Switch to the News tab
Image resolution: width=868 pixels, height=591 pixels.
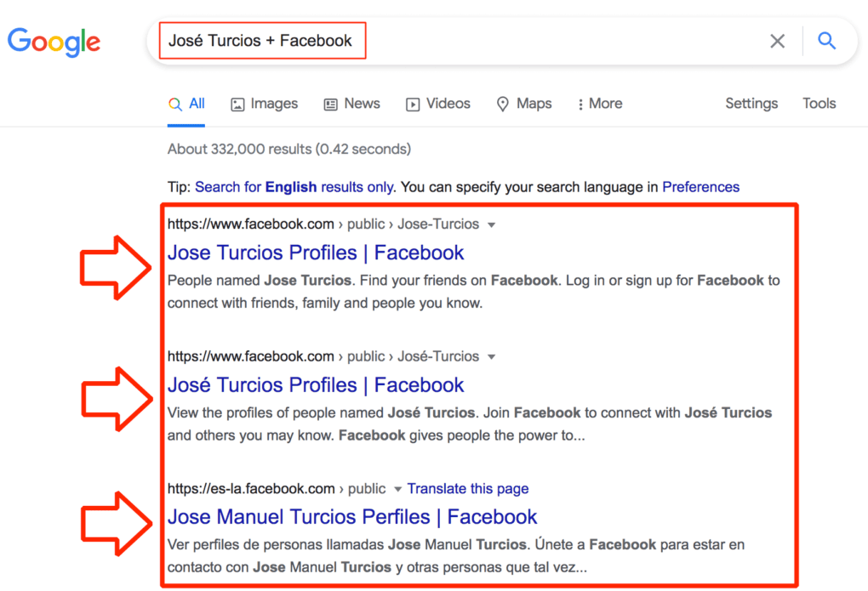[x=351, y=104]
